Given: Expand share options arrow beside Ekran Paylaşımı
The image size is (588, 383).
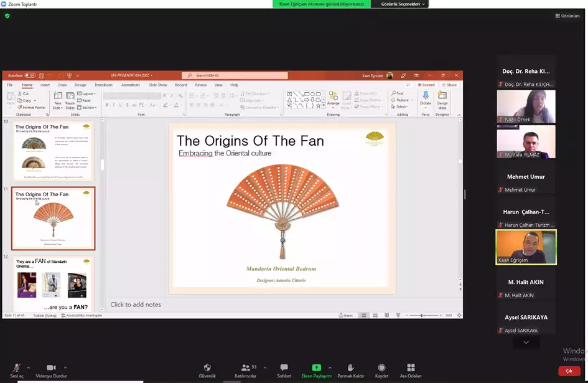Looking at the screenshot, I should click(330, 367).
